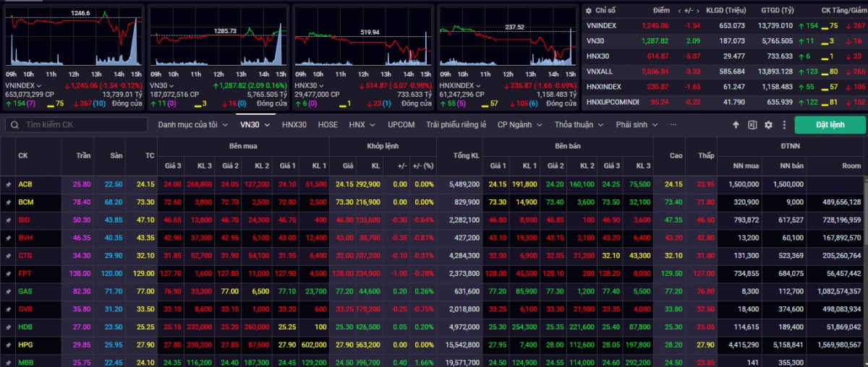Click the +/- (%) column header
868x367 pixels.
point(422,165)
